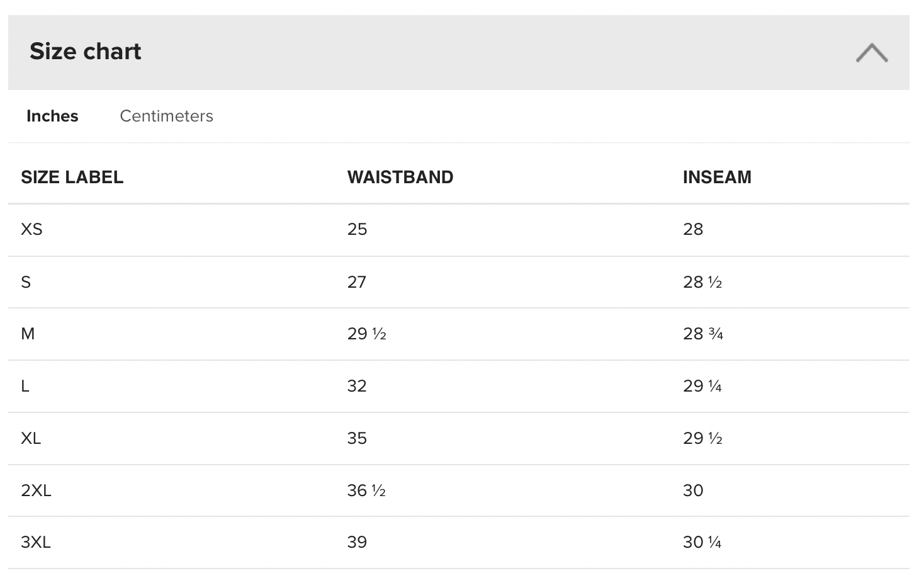The width and height of the screenshot is (924, 583).
Task: Click inseam value 30 ¼ for 3XL
Action: (702, 543)
